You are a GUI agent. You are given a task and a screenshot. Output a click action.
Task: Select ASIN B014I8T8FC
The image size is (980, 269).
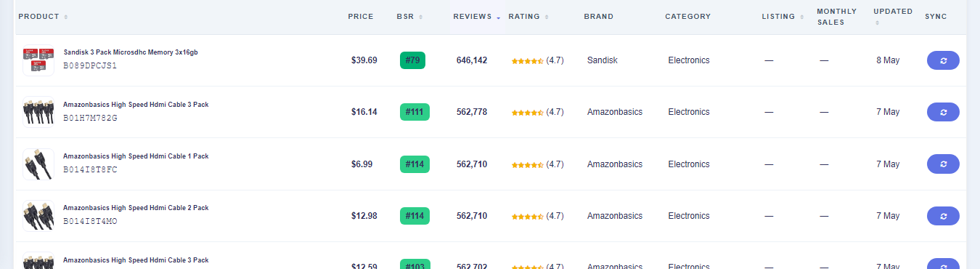pos(90,169)
